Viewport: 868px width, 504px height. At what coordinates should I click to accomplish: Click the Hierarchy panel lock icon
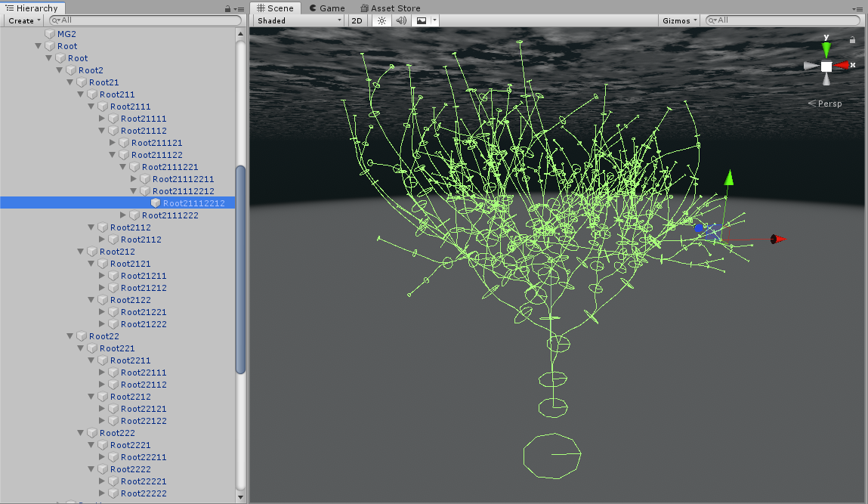[227, 9]
